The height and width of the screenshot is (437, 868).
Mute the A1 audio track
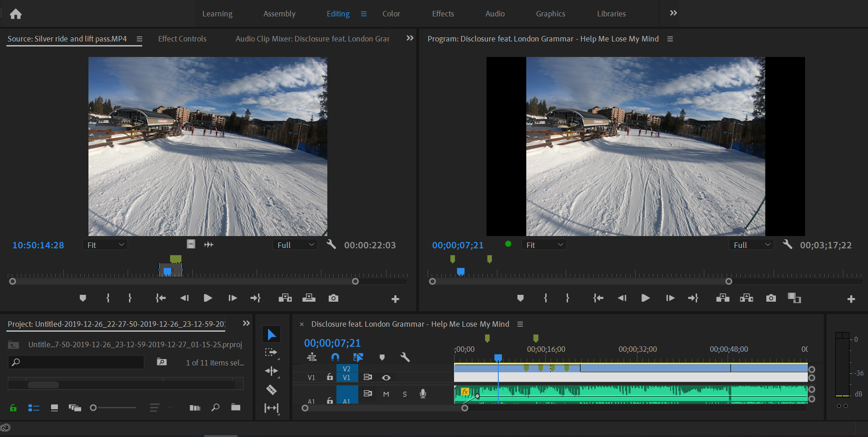pyautogui.click(x=386, y=394)
